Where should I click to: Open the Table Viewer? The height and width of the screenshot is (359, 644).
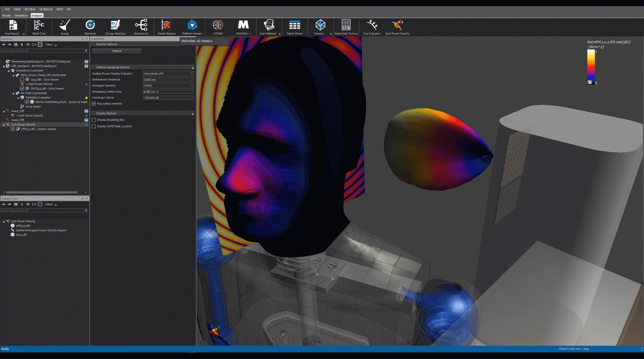pyautogui.click(x=294, y=27)
